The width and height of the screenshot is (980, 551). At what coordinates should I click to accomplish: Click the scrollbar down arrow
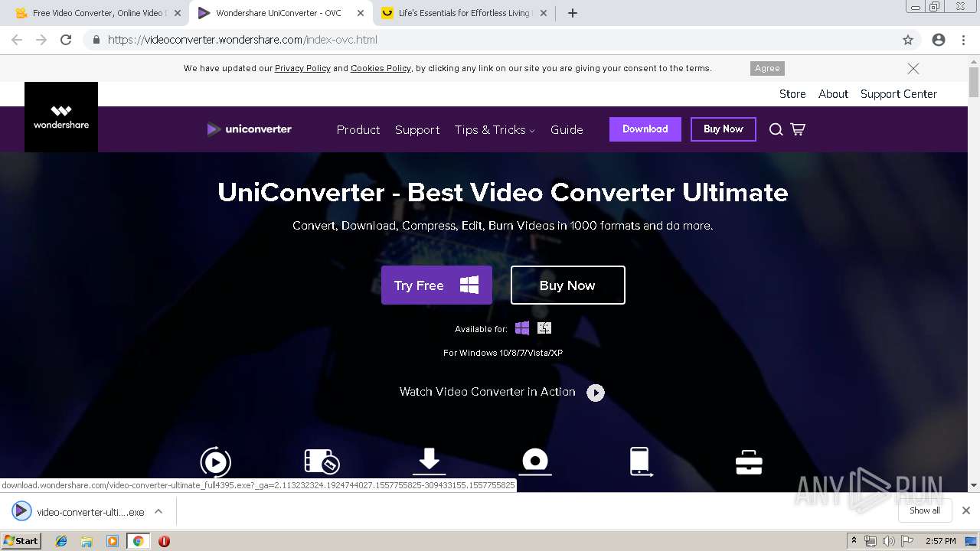974,485
